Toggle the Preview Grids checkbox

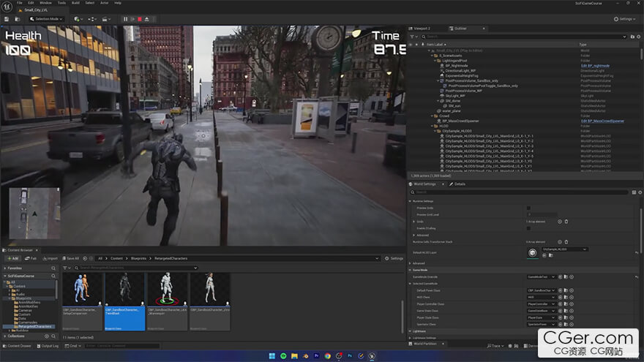529,208
